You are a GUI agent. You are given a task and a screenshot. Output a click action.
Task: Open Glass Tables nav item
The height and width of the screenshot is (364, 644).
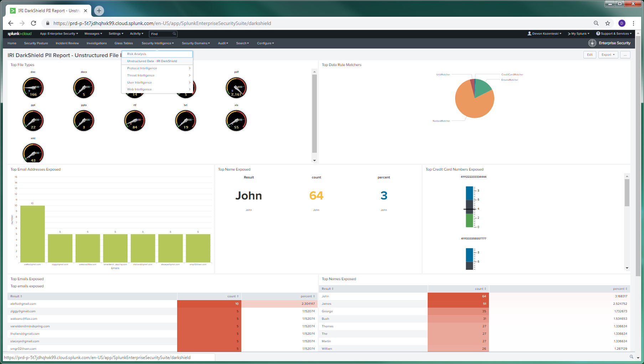pyautogui.click(x=124, y=43)
